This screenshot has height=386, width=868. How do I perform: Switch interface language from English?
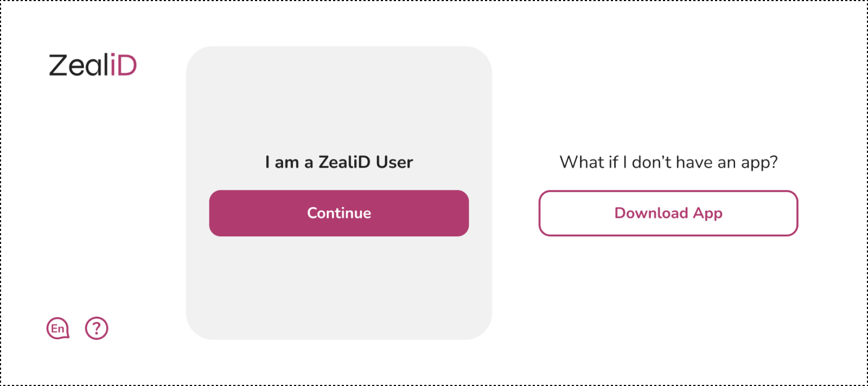[x=58, y=328]
